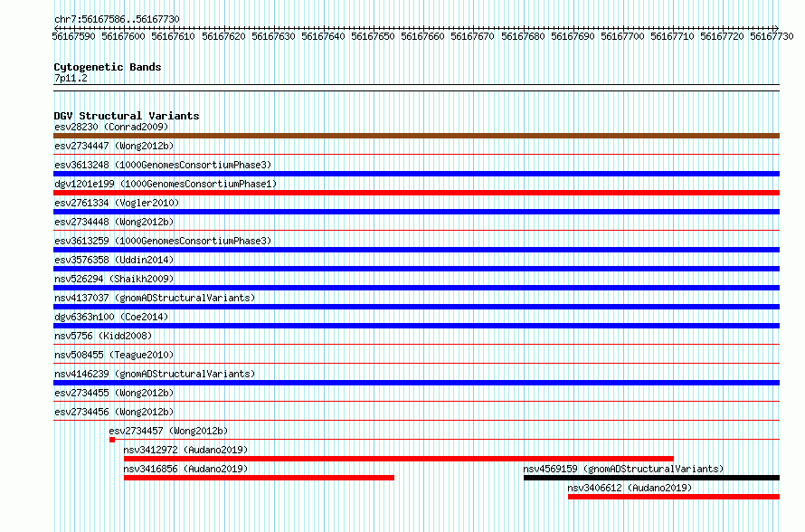Open nsv3412972 (Audano2019) label
Screen dimensions: 805x532
(185, 450)
